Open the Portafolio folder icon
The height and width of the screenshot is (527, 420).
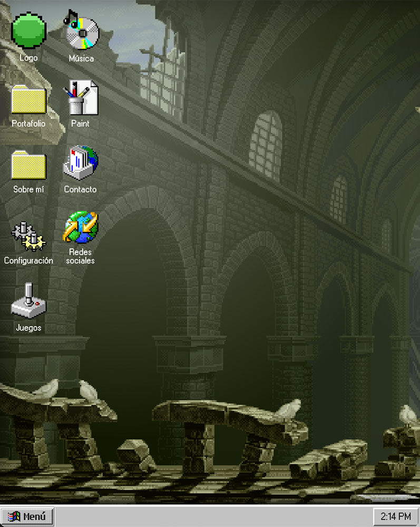(x=28, y=99)
